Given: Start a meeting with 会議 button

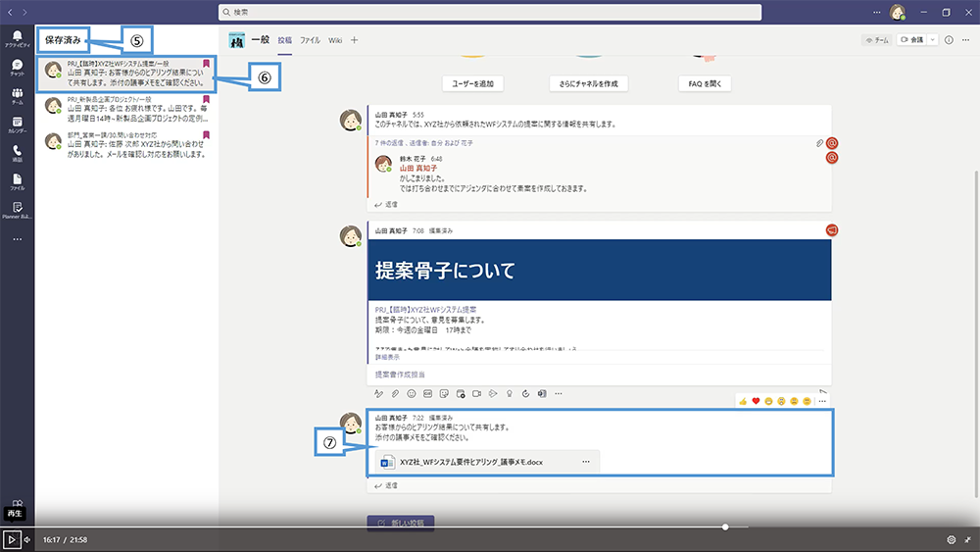Looking at the screenshot, I should coord(911,40).
